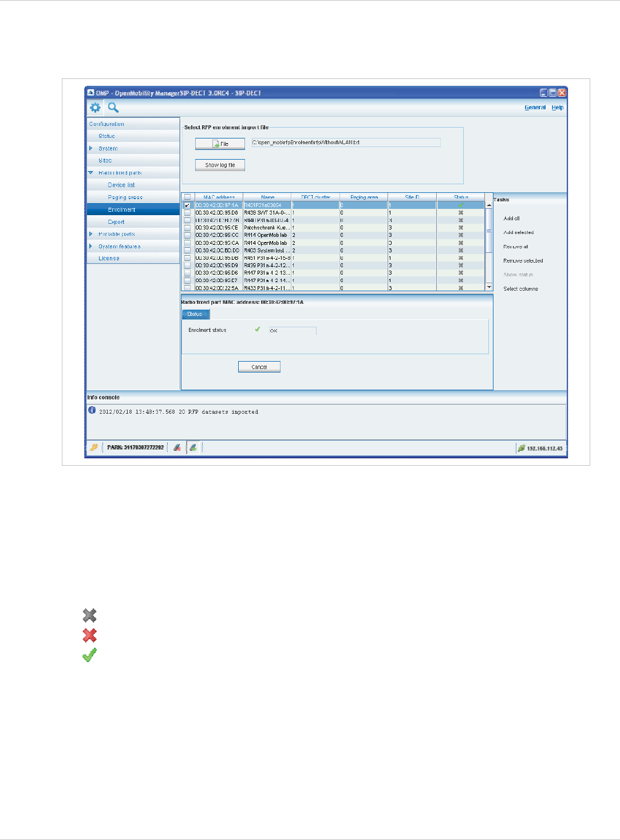Sort by Site ID column header
The width and height of the screenshot is (620, 840).
pos(412,197)
